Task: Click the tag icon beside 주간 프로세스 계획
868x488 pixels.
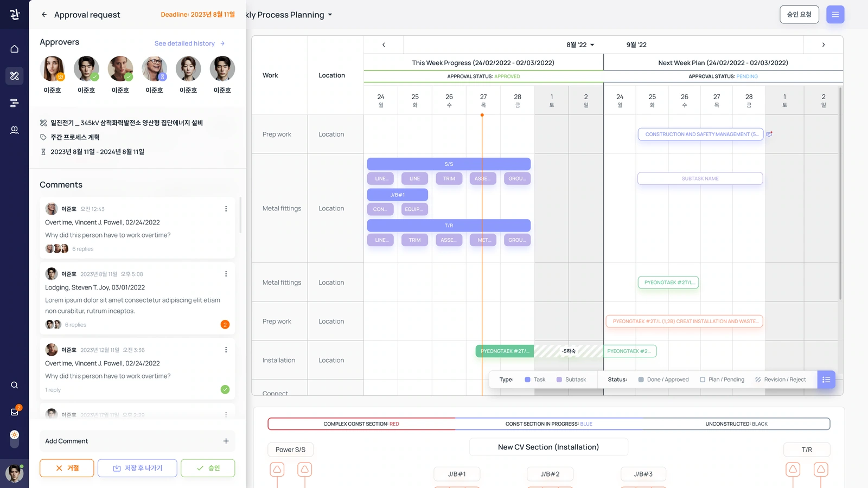Action: click(x=43, y=137)
